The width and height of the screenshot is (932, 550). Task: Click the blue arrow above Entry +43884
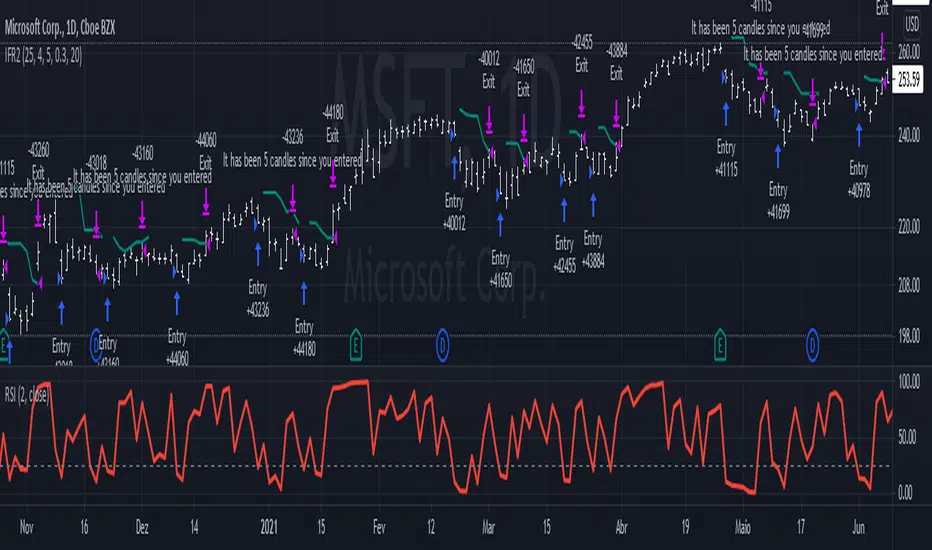pos(593,205)
